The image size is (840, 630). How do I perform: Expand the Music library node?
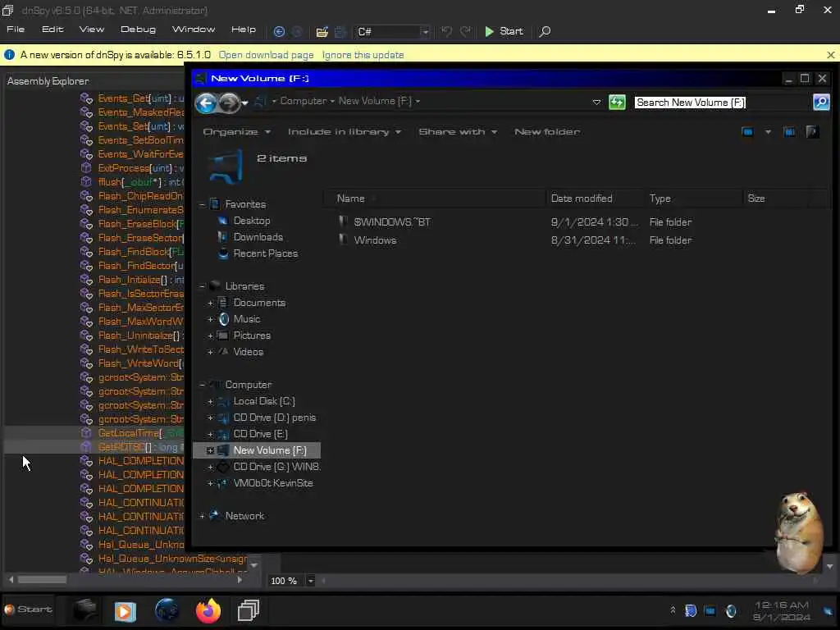(x=210, y=319)
